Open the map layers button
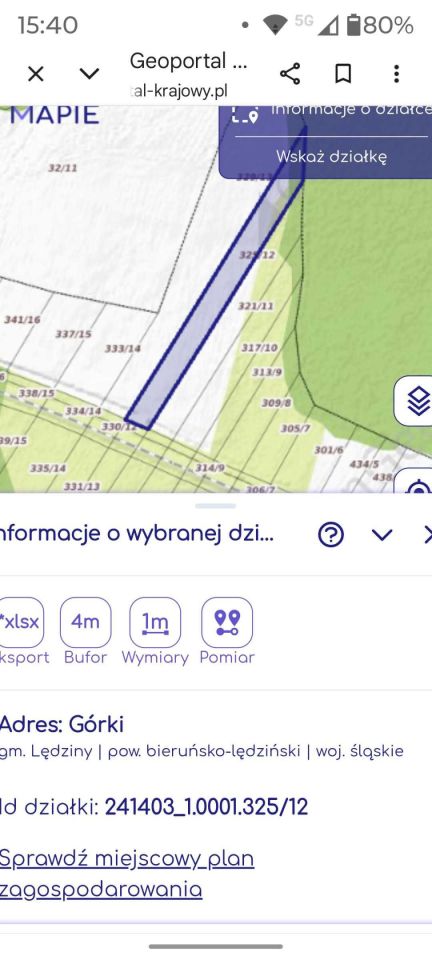The image size is (432, 960). point(417,401)
